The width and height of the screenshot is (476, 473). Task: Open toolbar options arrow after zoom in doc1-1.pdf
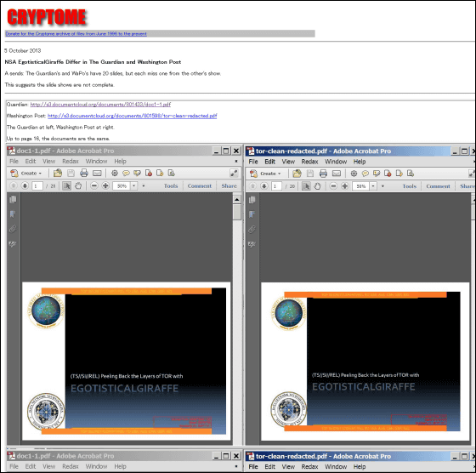pyautogui.click(x=144, y=185)
